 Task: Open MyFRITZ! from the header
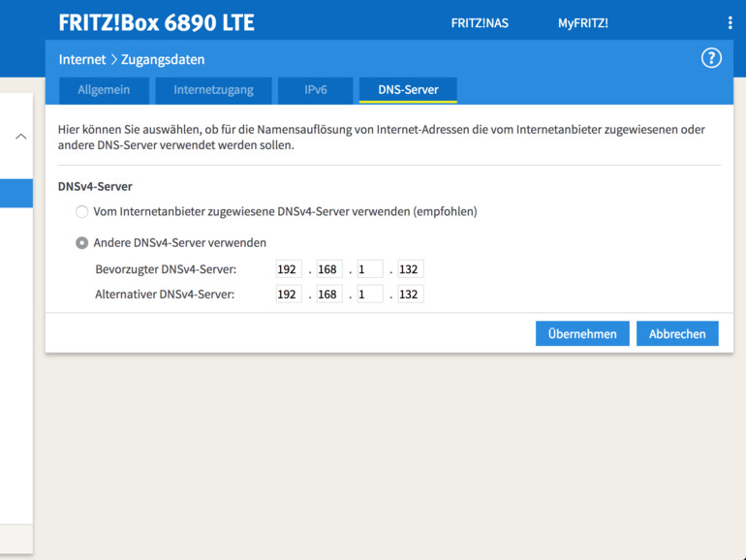click(583, 23)
